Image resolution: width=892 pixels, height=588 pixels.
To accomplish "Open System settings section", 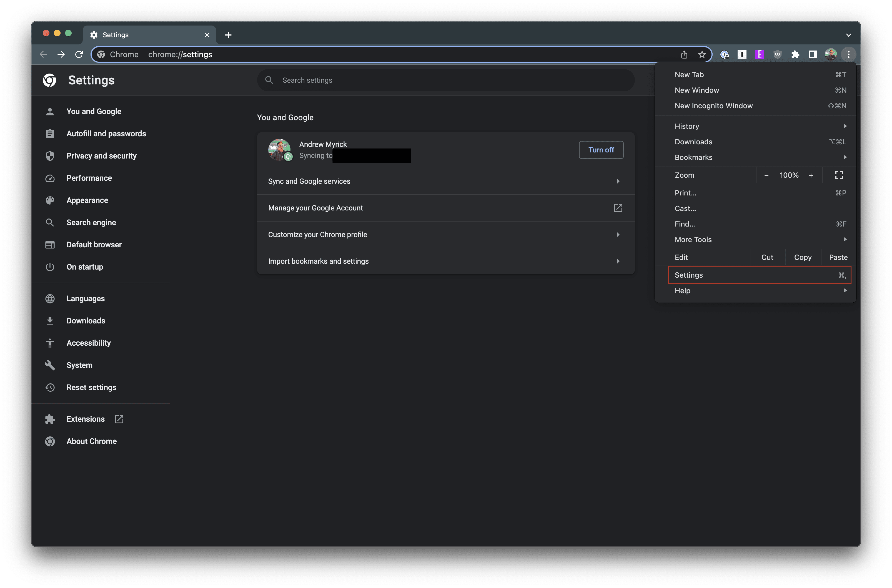I will [79, 365].
